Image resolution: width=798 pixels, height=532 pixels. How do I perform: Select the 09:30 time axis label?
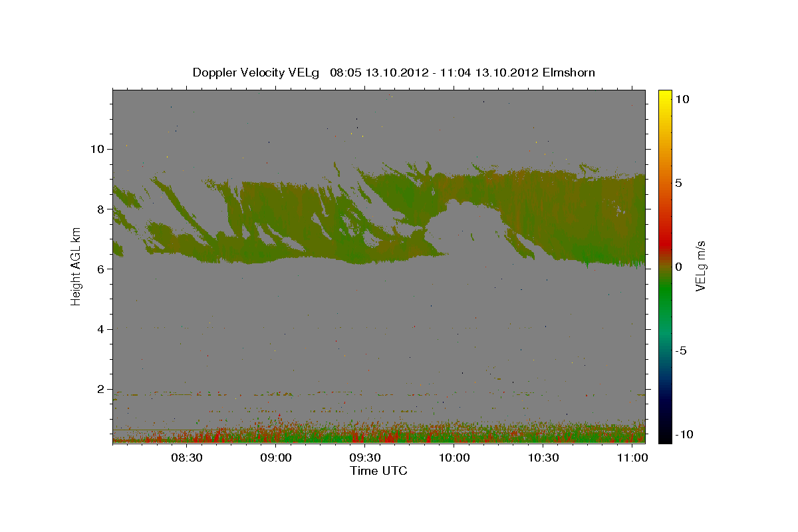(x=365, y=458)
